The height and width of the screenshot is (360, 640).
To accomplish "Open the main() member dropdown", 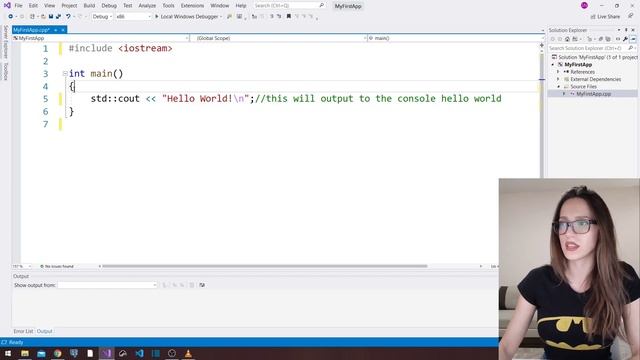I will [456, 38].
